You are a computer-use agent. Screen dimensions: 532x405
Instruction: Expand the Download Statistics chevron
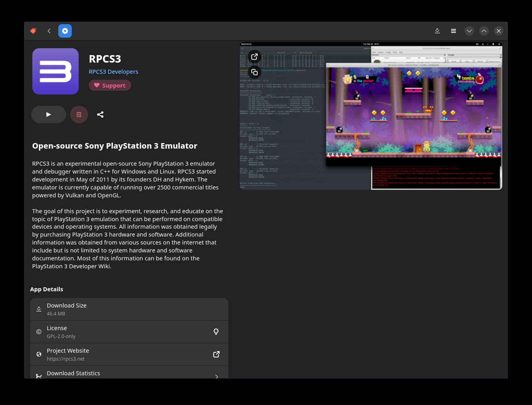216,376
